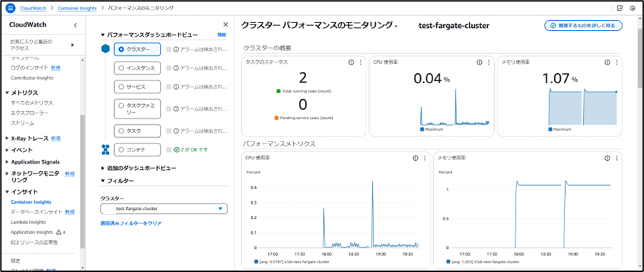This screenshot has width=644, height=272.
Task: Click sidebar vertical scrollbar
Action: point(82,181)
